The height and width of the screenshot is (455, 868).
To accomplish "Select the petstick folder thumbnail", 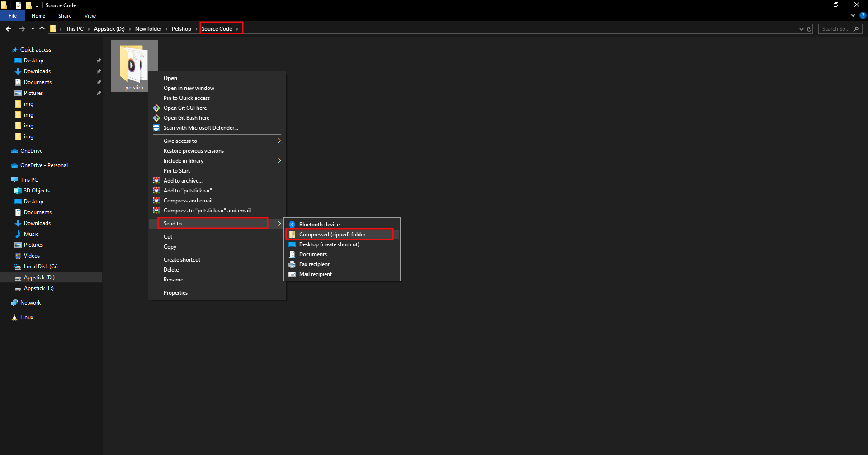I will (x=134, y=66).
